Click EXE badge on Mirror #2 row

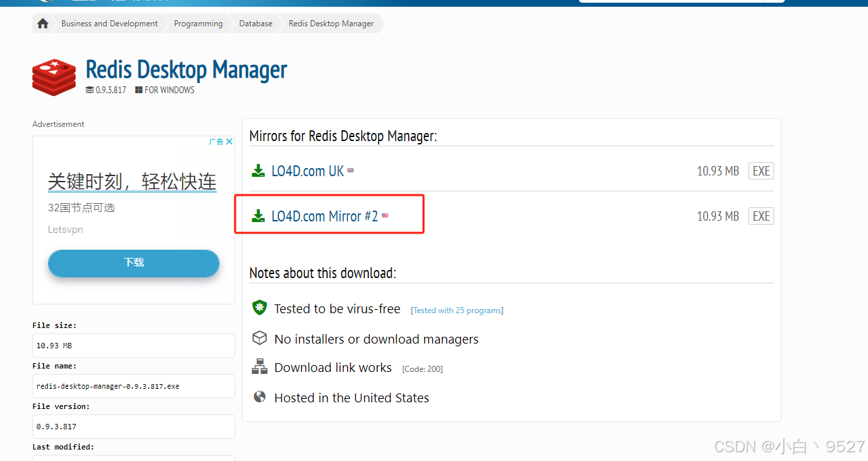[x=761, y=216]
